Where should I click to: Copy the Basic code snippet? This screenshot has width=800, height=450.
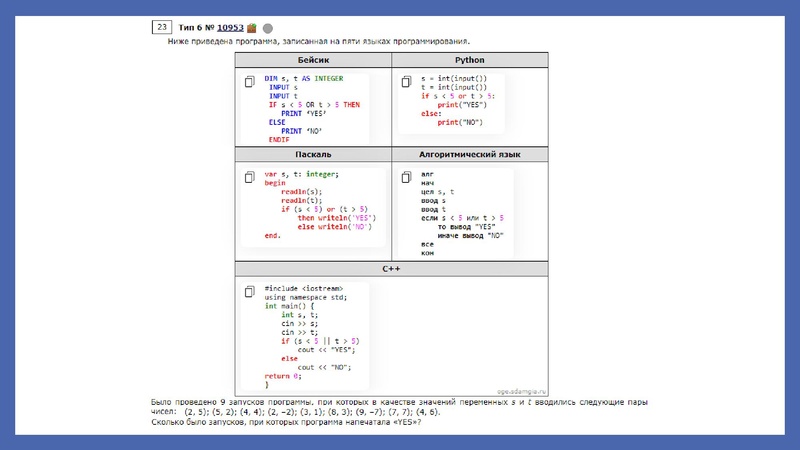point(250,81)
